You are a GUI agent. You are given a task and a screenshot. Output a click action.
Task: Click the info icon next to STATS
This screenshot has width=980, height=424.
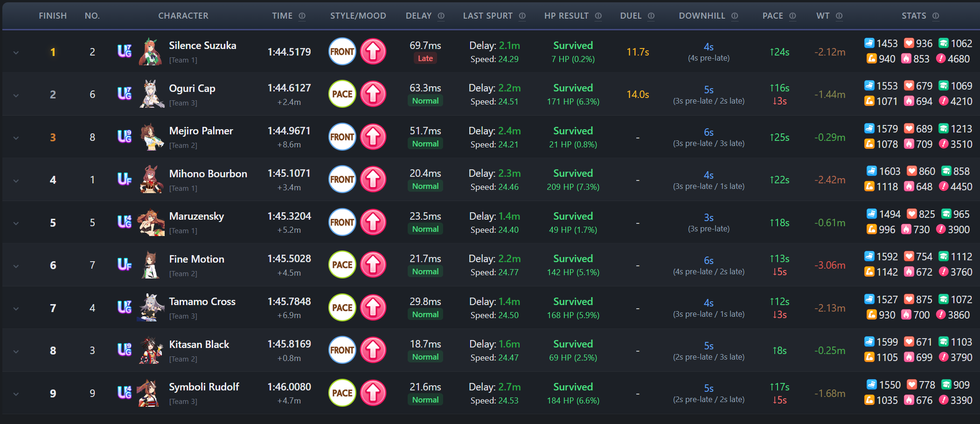pos(936,16)
